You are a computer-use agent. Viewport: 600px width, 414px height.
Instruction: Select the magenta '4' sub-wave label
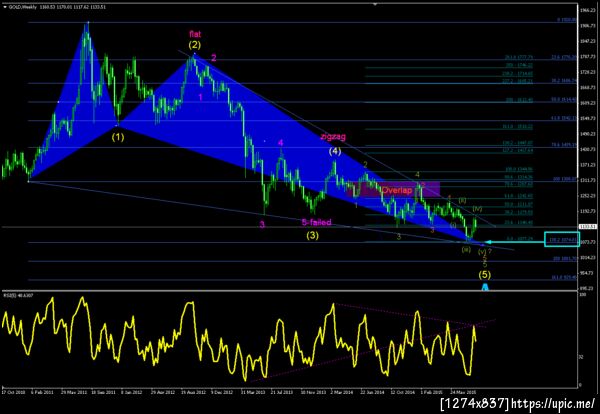(280, 143)
